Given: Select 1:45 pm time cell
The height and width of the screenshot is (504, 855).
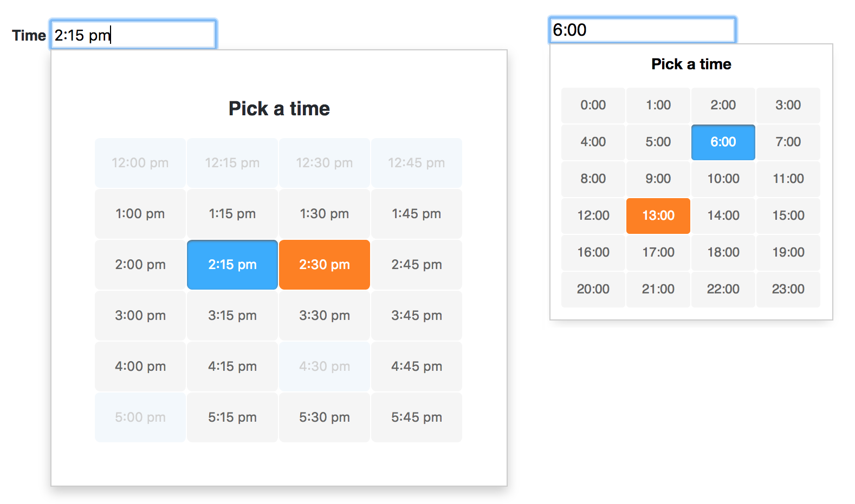Looking at the screenshot, I should [x=417, y=214].
